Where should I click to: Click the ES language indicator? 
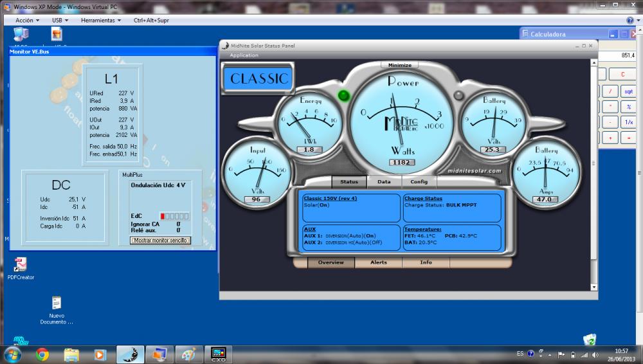pos(520,353)
